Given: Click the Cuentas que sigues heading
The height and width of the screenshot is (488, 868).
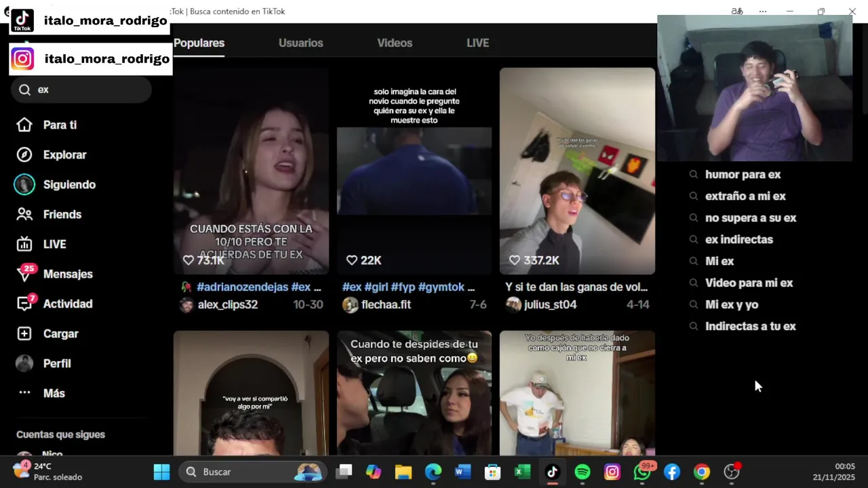Looking at the screenshot, I should click(60, 434).
